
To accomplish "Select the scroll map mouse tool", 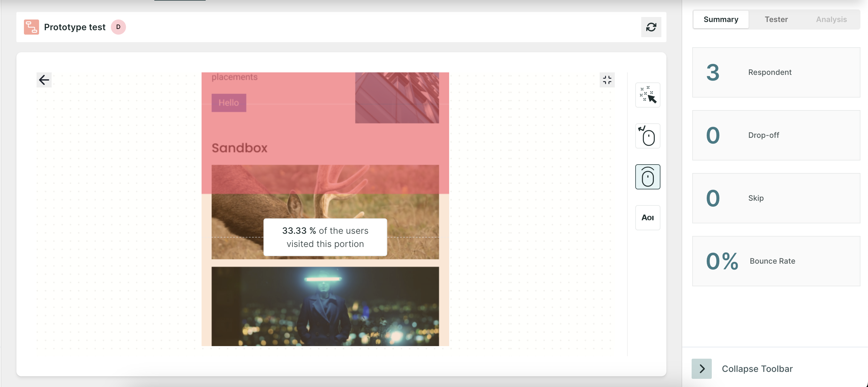I will click(648, 177).
